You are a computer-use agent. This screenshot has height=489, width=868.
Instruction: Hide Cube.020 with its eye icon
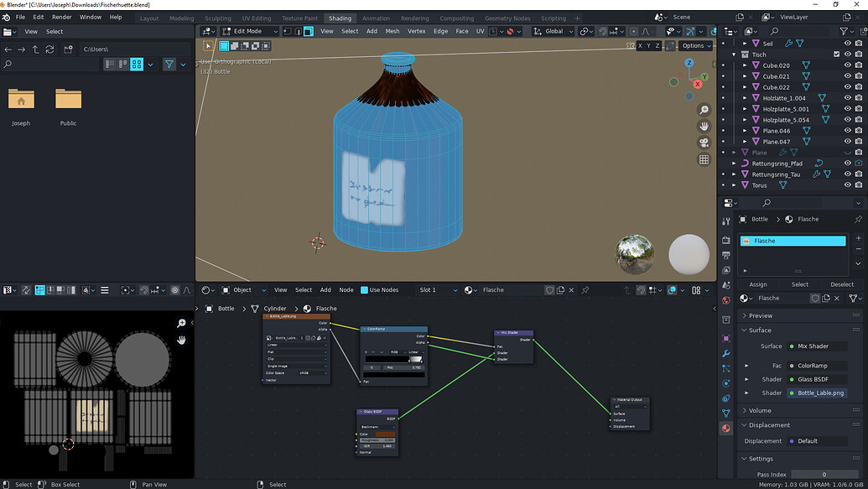coord(847,65)
